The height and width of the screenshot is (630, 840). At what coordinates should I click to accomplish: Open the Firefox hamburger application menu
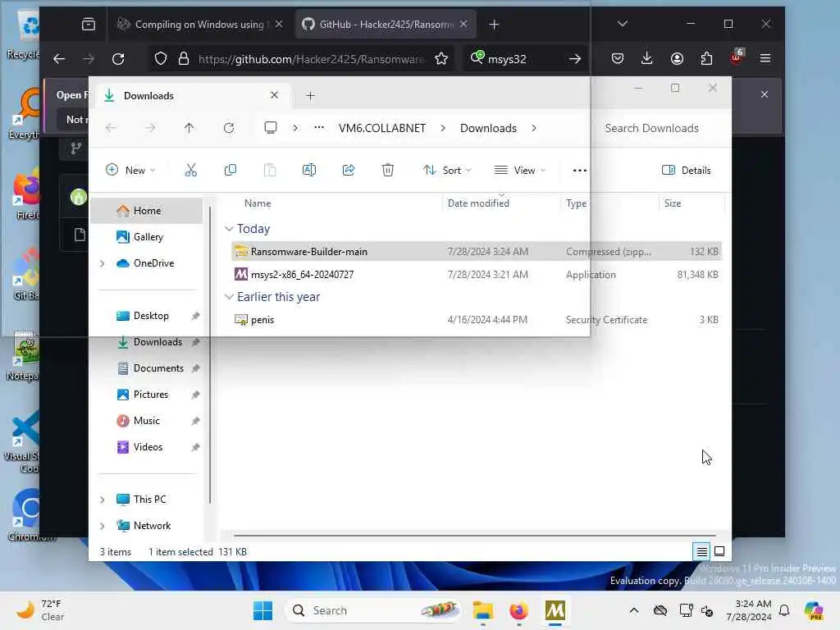765,58
